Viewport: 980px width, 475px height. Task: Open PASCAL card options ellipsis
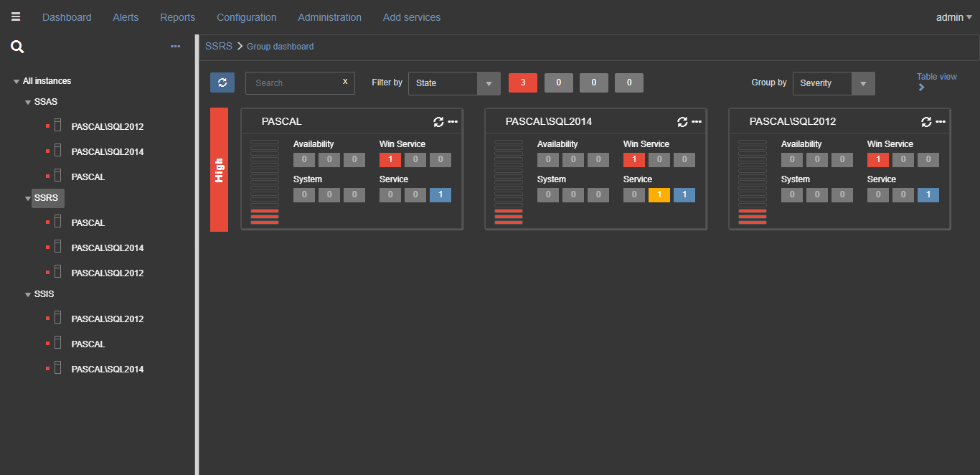pyautogui.click(x=453, y=122)
